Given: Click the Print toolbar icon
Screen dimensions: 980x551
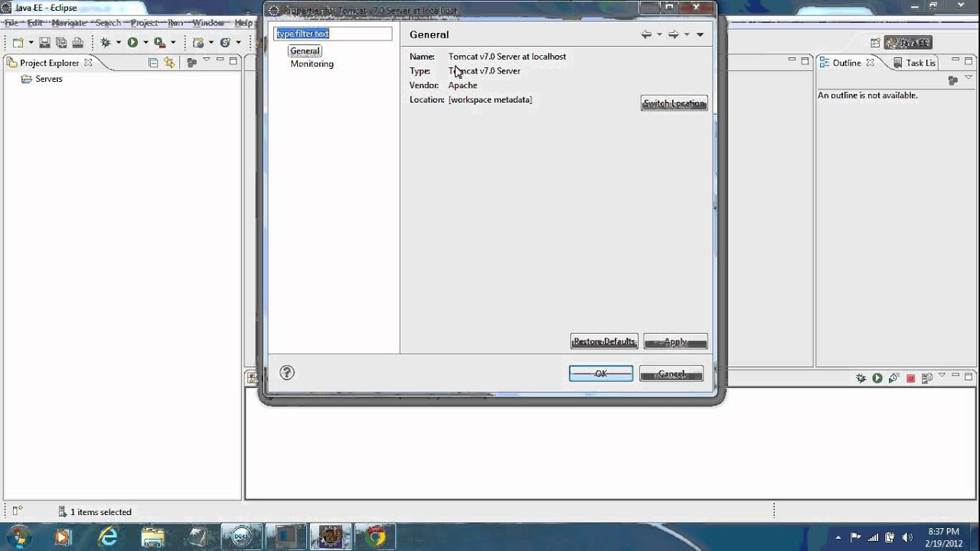Looking at the screenshot, I should coord(77,43).
